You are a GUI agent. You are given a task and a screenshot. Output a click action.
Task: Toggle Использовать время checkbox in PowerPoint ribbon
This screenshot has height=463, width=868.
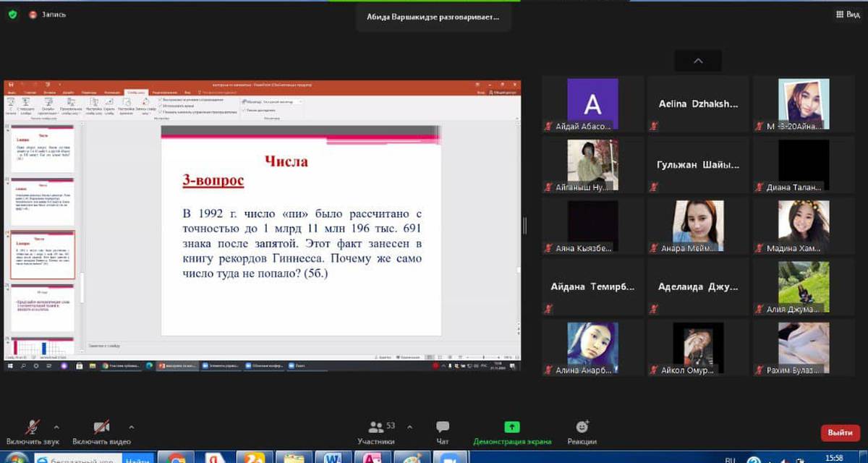(161, 106)
